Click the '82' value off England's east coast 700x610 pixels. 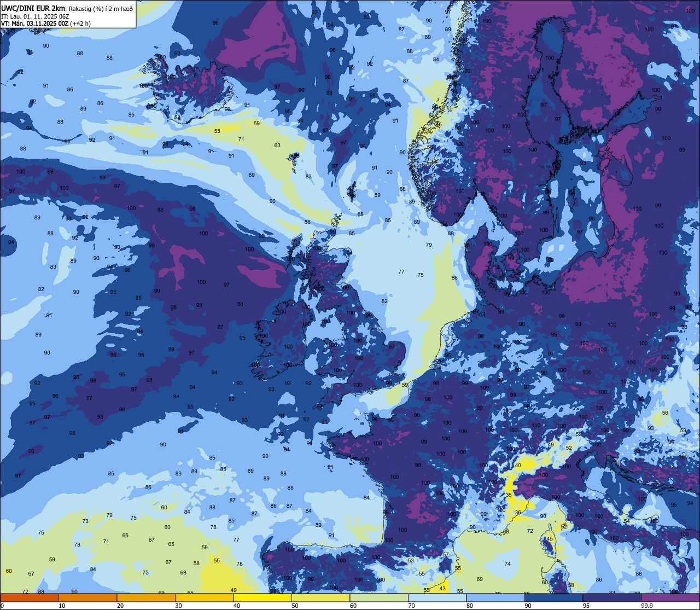(384, 301)
